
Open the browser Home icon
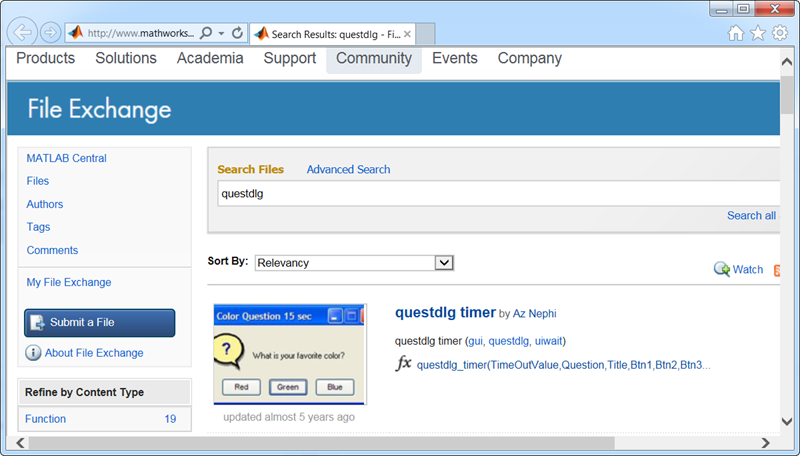click(736, 33)
